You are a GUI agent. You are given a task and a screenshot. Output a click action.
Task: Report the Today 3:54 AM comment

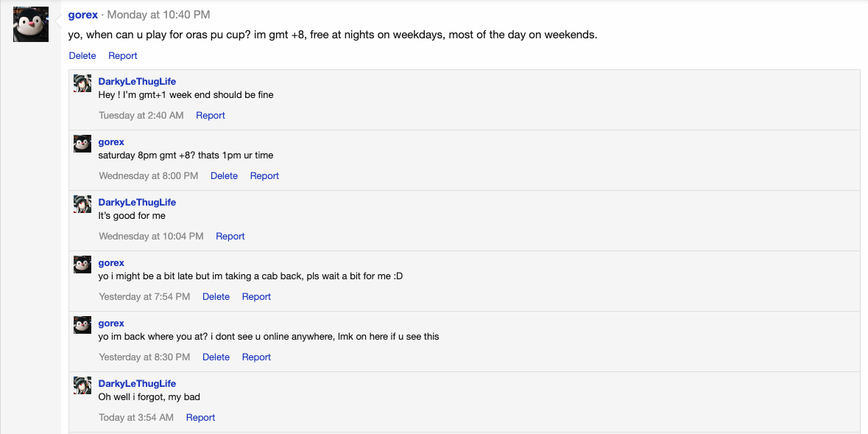[200, 418]
